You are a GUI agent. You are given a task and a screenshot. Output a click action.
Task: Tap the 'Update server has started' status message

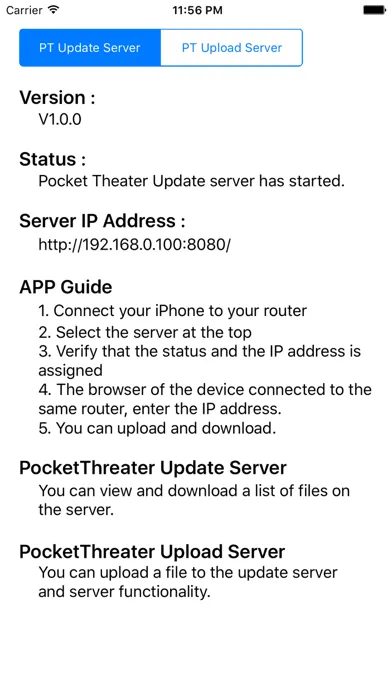[191, 181]
